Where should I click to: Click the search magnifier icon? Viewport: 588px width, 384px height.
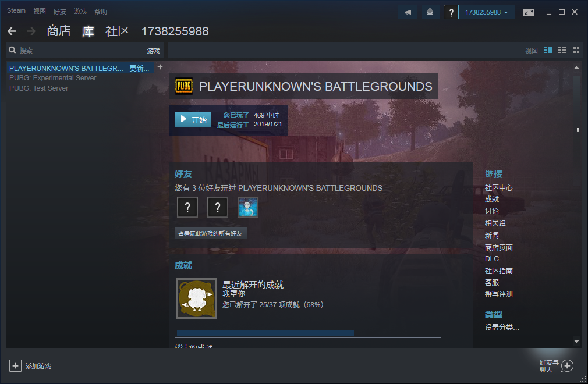(12, 50)
